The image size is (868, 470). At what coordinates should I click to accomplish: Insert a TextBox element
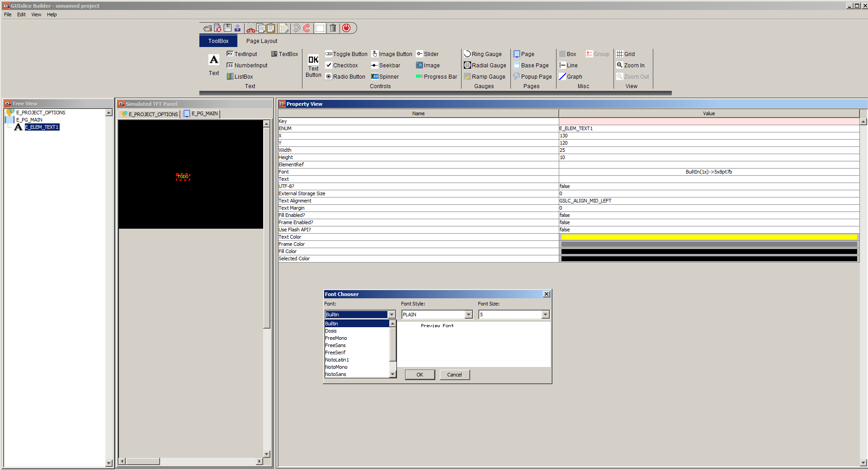coord(284,54)
